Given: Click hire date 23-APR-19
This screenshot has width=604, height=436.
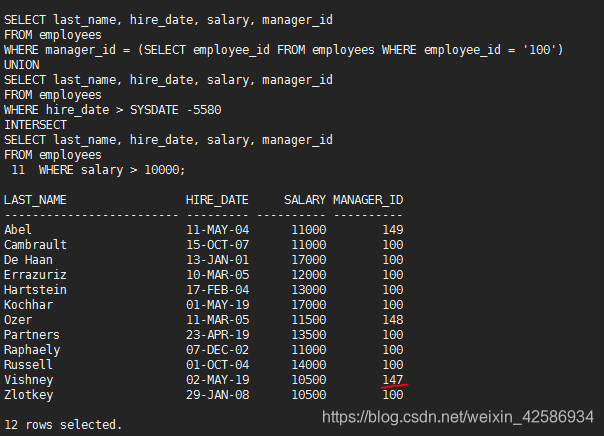Looking at the screenshot, I should coord(218,335).
